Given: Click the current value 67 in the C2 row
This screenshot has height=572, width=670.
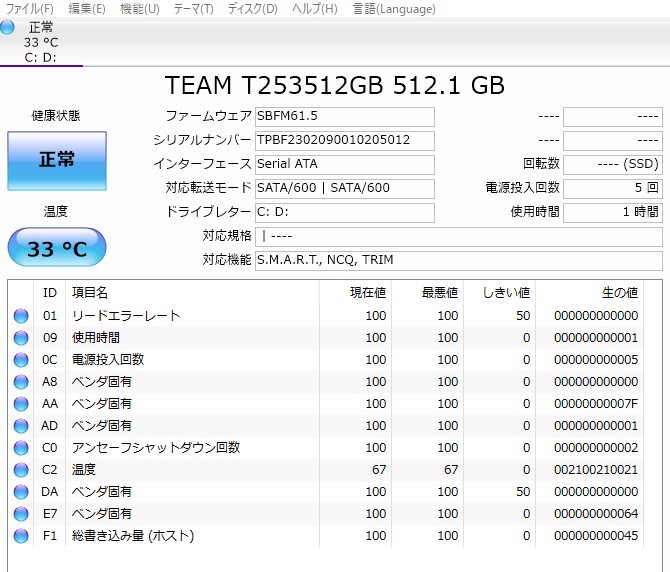Looking at the screenshot, I should (x=379, y=470).
